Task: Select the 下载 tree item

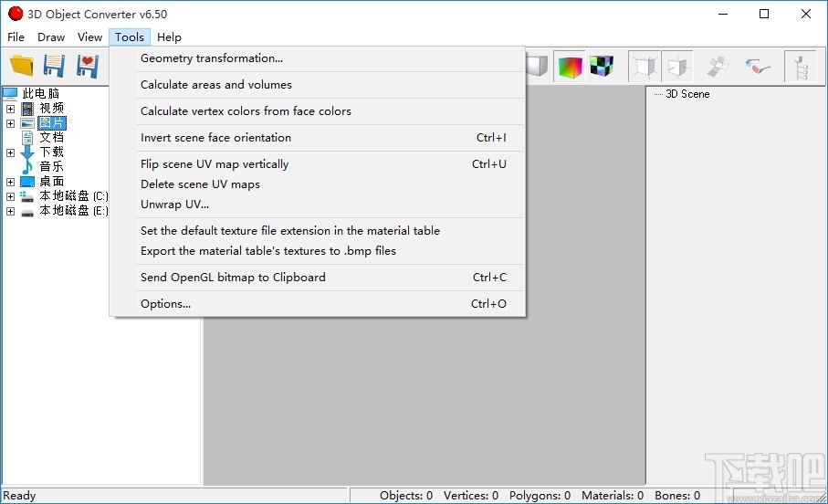Action: tap(52, 152)
